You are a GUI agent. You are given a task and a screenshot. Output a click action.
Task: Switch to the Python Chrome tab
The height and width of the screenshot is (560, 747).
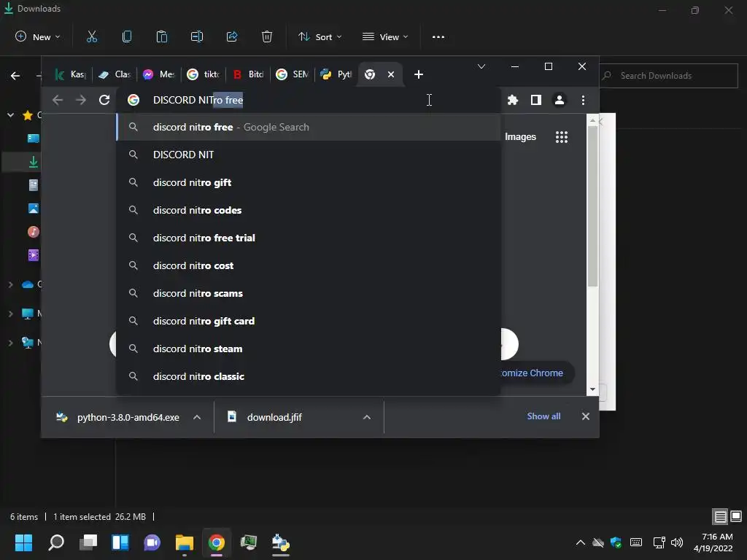pyautogui.click(x=336, y=74)
